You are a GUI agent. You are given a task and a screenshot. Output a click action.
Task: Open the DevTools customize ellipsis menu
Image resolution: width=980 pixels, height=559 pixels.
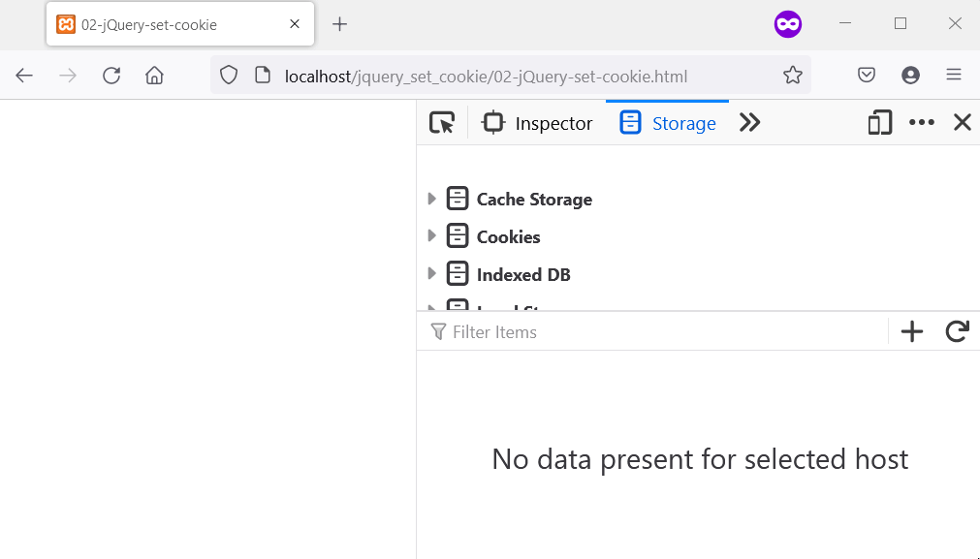(921, 123)
